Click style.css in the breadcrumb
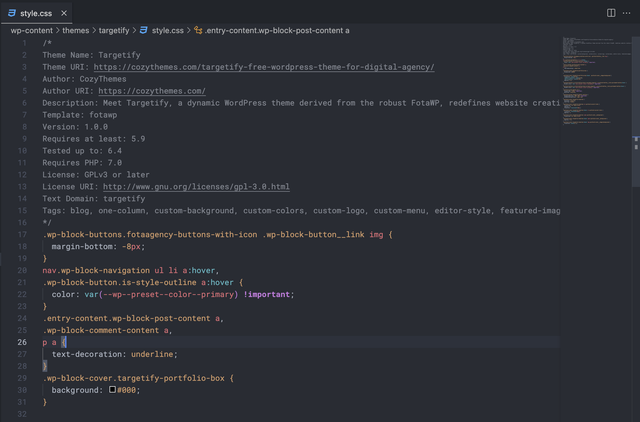Screen dimensions: 640x422 pyautogui.click(x=168, y=31)
